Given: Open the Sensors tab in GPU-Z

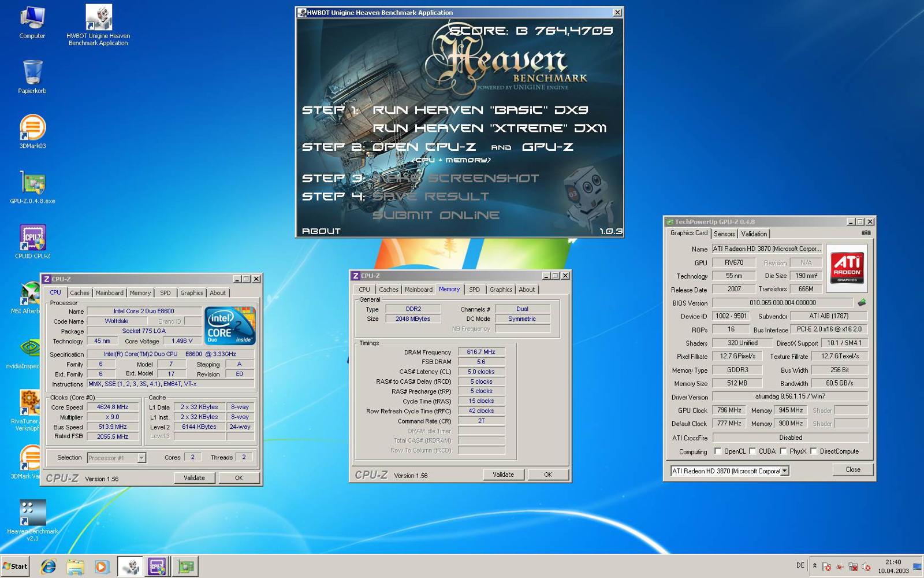Looking at the screenshot, I should [x=724, y=234].
